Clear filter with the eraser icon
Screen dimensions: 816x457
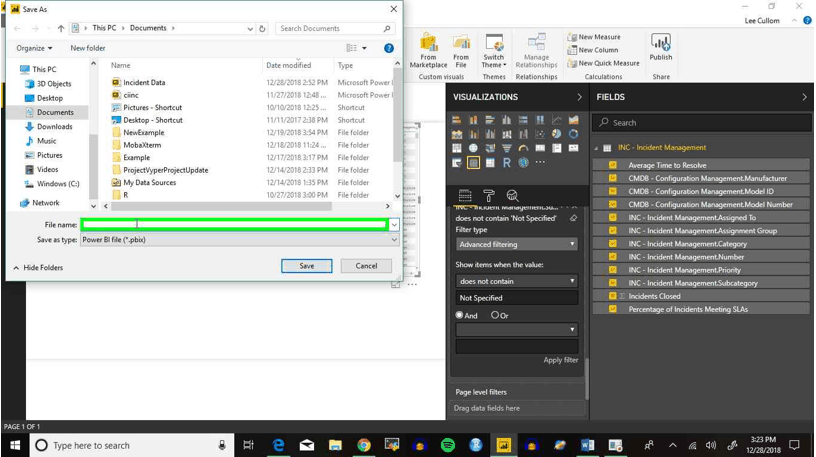pos(573,218)
